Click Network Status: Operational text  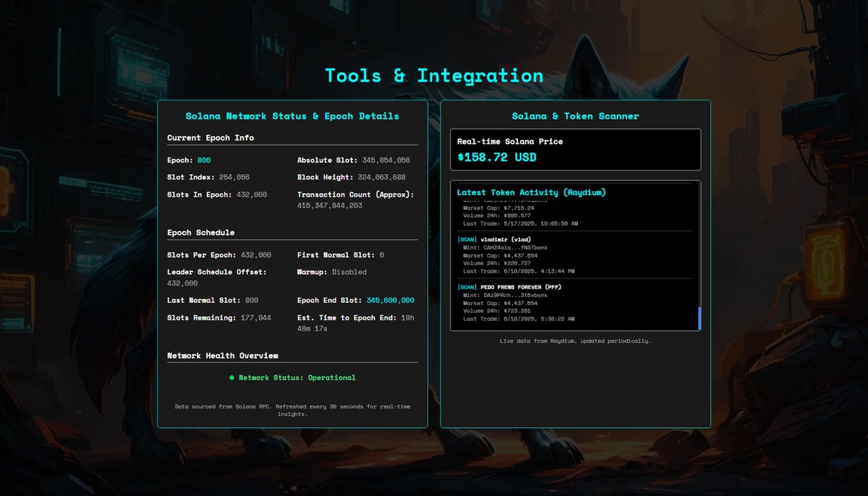[x=297, y=377]
